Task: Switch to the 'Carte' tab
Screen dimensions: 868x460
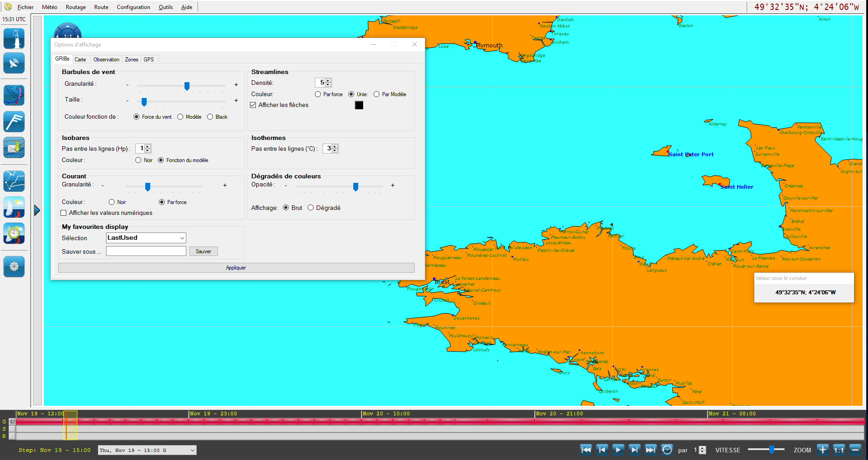Action: point(80,60)
